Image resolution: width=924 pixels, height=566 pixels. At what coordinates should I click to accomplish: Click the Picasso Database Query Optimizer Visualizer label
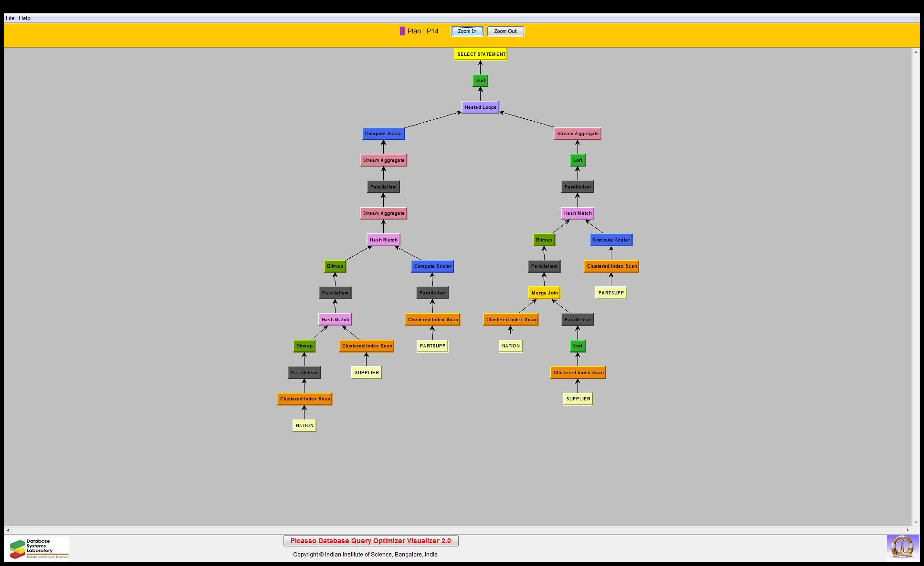pos(370,541)
